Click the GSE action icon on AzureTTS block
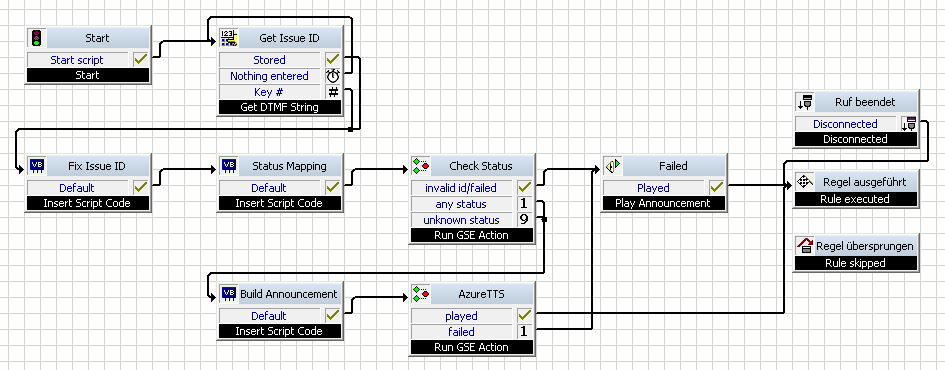The image size is (945, 370). 421,294
